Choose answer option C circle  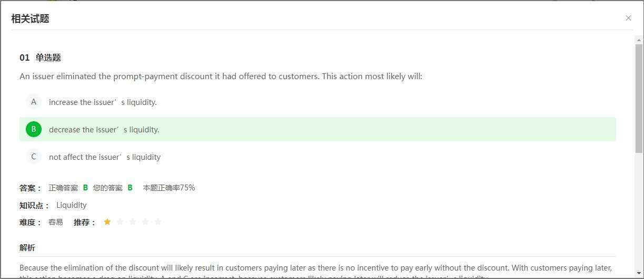pos(34,157)
